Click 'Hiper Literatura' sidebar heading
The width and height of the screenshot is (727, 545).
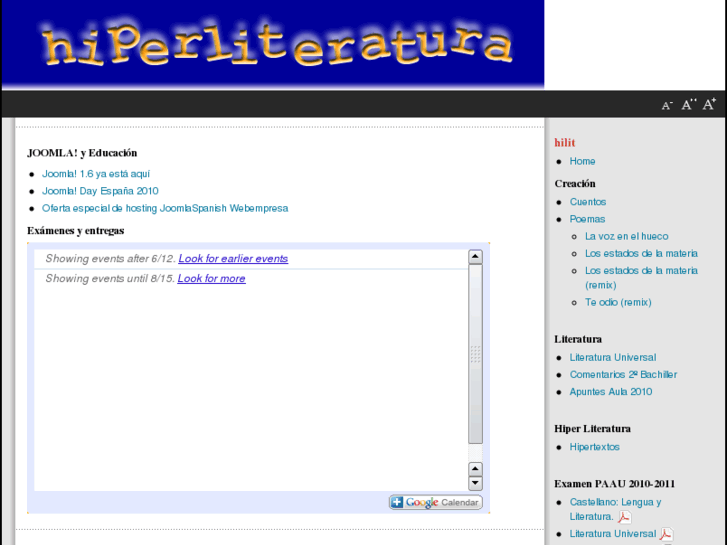(x=593, y=429)
